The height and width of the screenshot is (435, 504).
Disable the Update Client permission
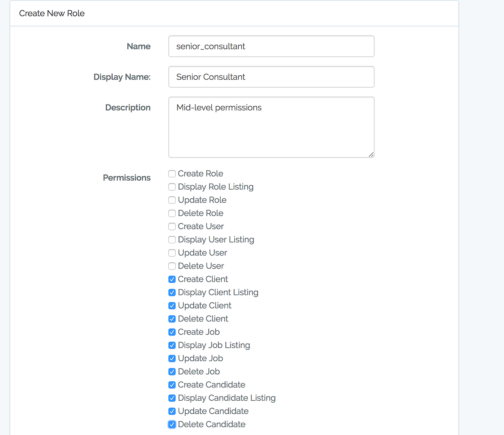[x=172, y=305]
